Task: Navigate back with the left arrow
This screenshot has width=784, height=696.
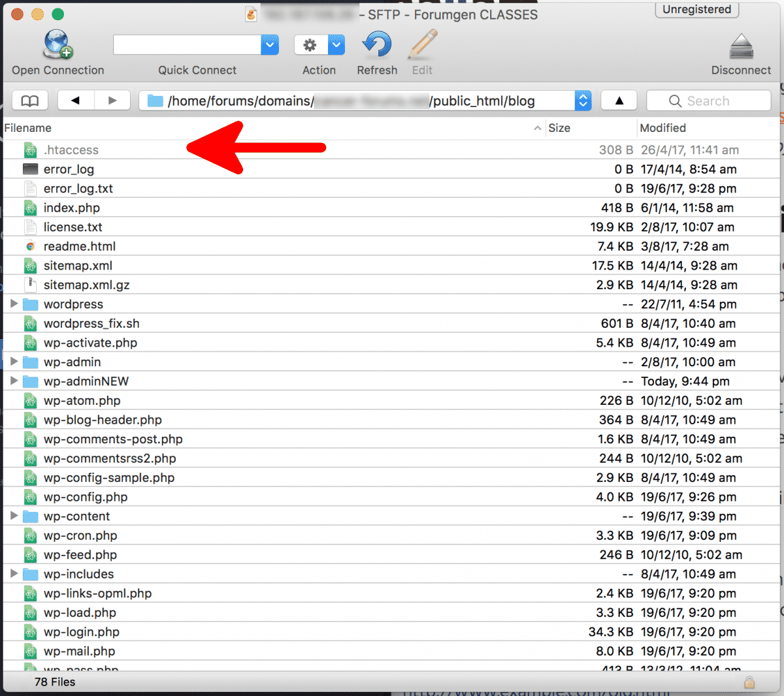Action: (x=76, y=101)
